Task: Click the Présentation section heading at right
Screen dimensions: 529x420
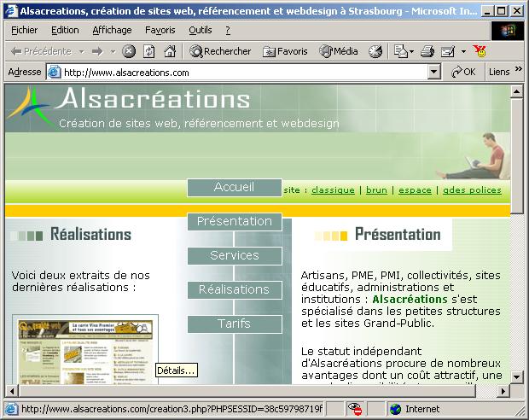Action: tap(398, 234)
